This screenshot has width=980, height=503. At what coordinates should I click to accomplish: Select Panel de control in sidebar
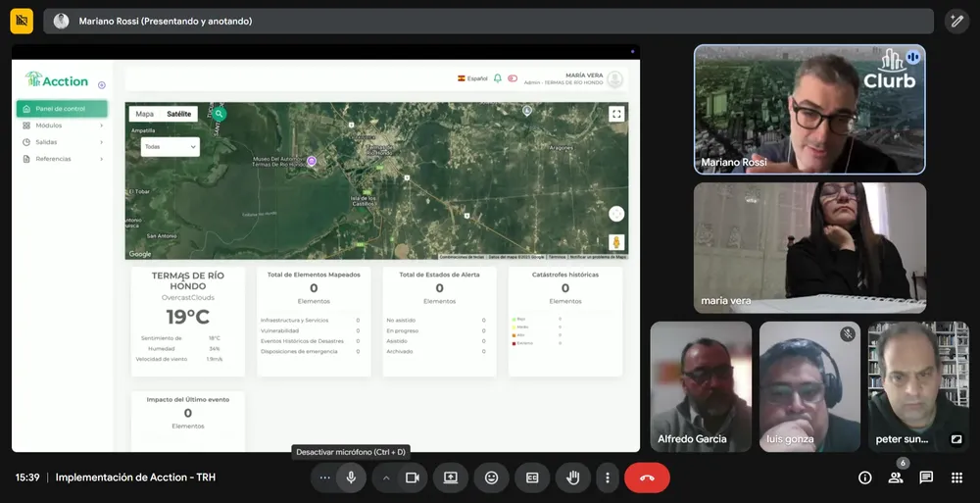coord(62,109)
